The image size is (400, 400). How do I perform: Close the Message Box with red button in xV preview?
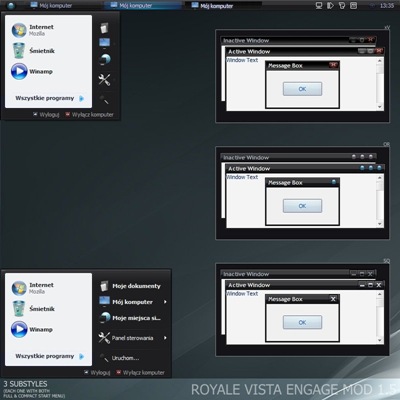click(333, 65)
